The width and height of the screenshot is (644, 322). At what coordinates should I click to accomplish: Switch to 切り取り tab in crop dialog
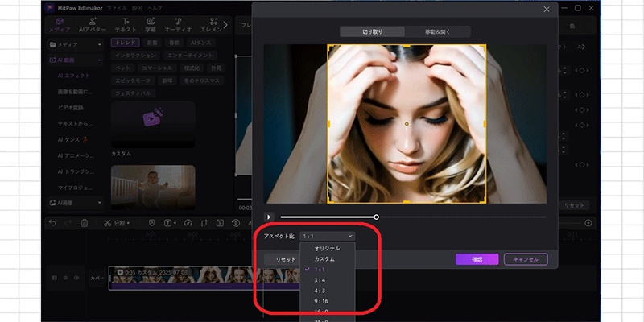[x=372, y=31]
